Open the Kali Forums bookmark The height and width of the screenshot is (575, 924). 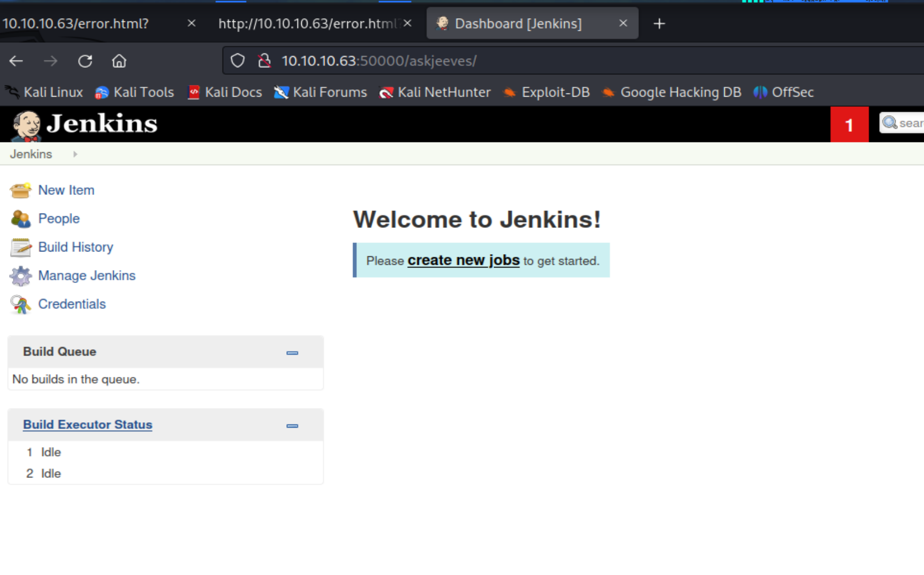click(320, 92)
